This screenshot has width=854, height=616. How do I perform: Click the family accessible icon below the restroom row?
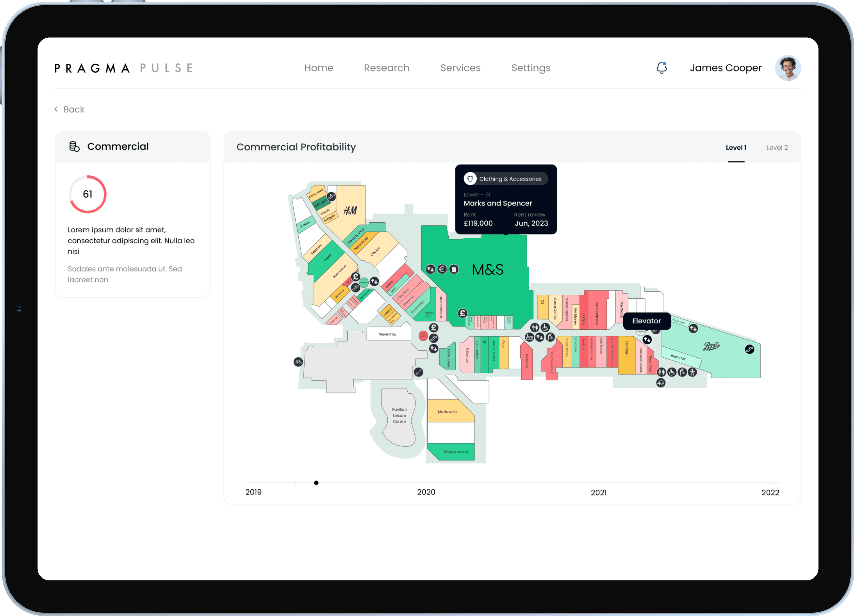click(x=661, y=383)
